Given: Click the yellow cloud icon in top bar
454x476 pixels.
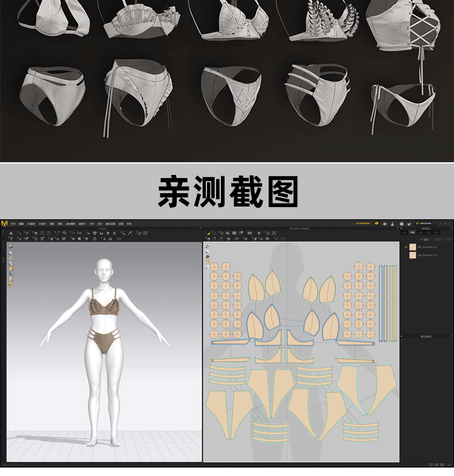Looking at the screenshot, I should (377, 223).
